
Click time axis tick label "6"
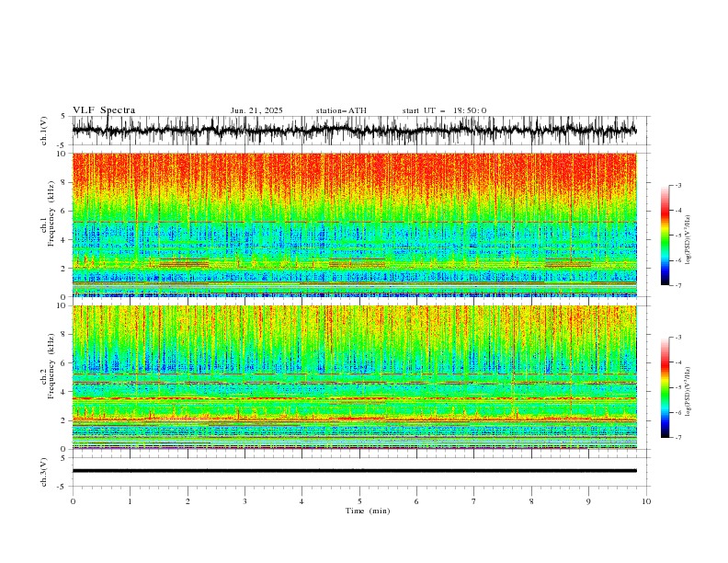pos(416,501)
